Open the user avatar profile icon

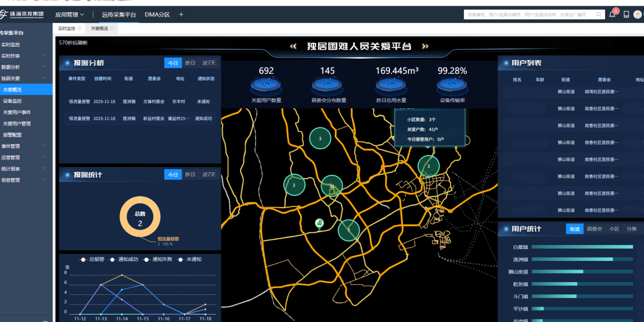coord(638,15)
